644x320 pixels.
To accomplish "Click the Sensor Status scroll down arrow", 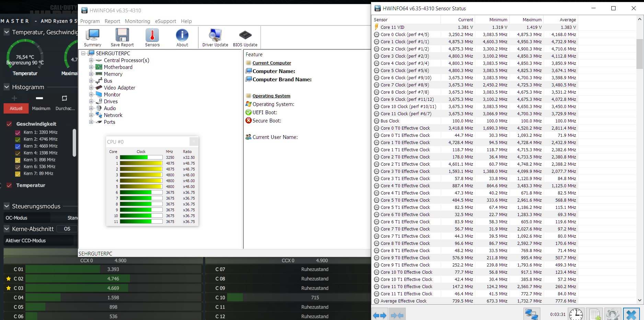I will coord(640,300).
